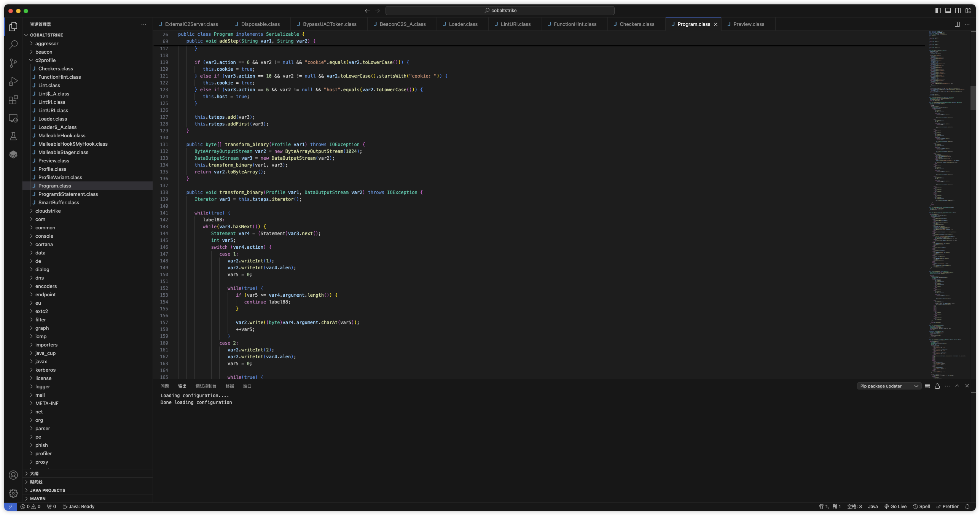Switch to the 终端 panel tab

coord(229,386)
